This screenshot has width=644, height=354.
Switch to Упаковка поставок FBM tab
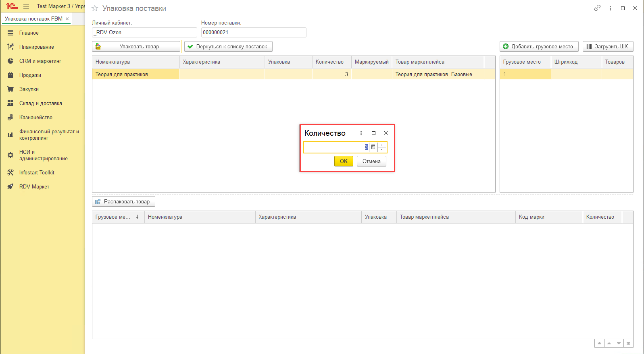pyautogui.click(x=33, y=19)
